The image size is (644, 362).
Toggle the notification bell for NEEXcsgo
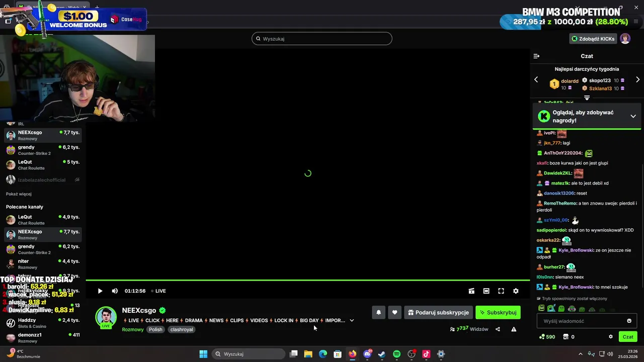(379, 312)
